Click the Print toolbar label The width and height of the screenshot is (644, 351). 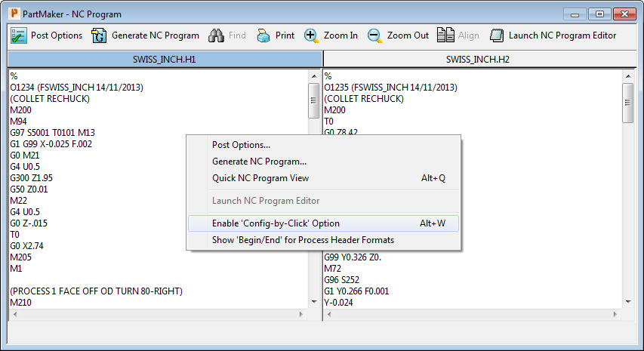(x=285, y=35)
